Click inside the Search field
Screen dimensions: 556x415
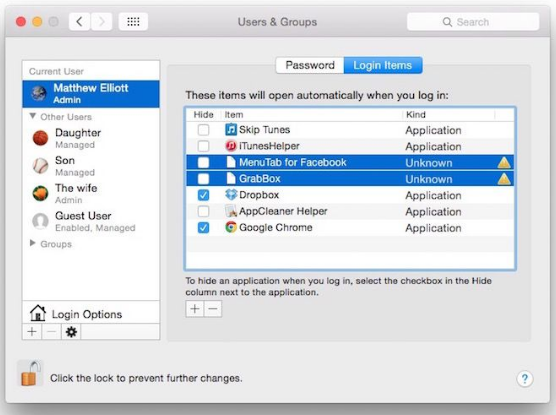(x=473, y=22)
